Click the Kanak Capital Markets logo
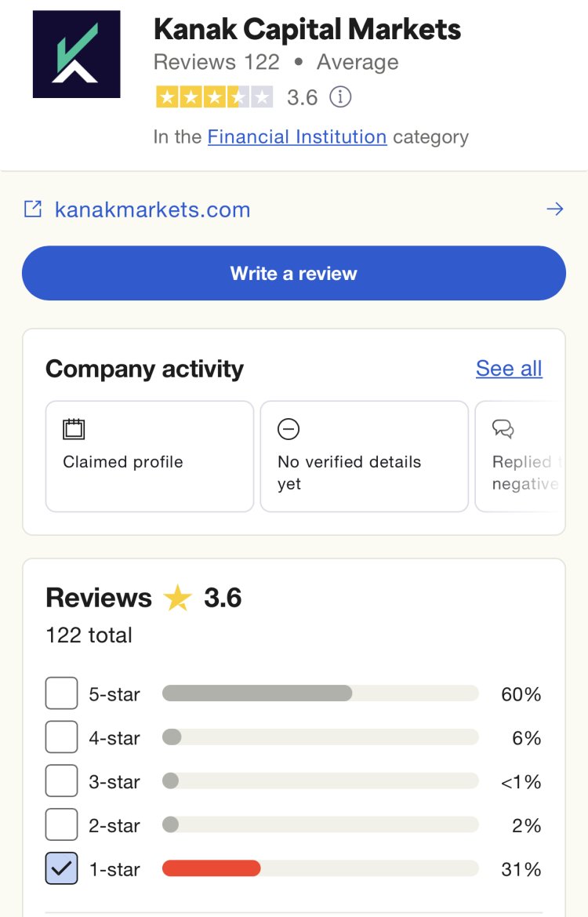588x917 pixels. coord(76,53)
